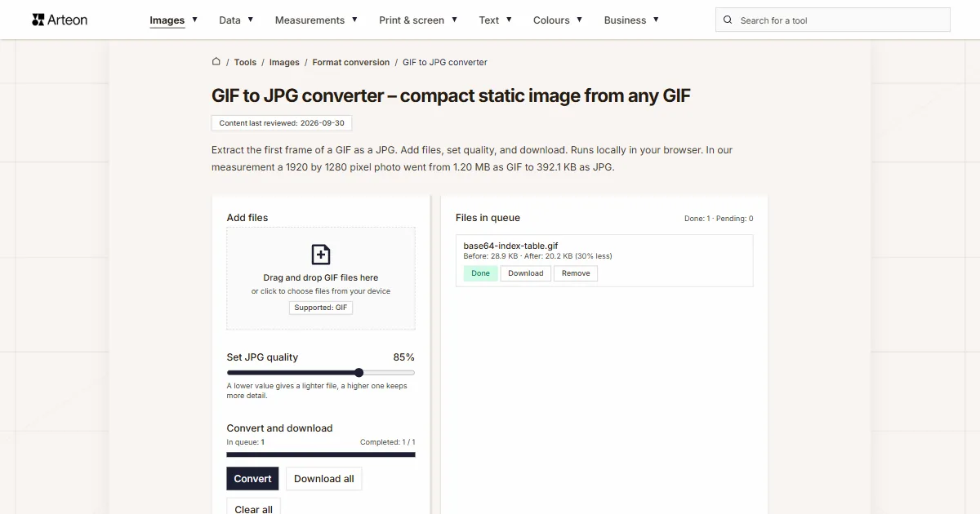Go to Tools breadcrumb link
The image size is (980, 514).
pos(245,62)
